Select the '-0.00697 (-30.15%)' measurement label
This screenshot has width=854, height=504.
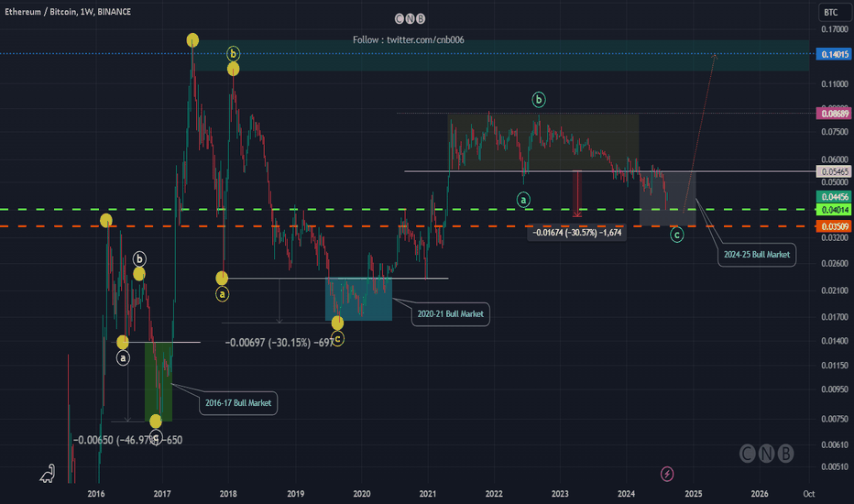point(279,343)
